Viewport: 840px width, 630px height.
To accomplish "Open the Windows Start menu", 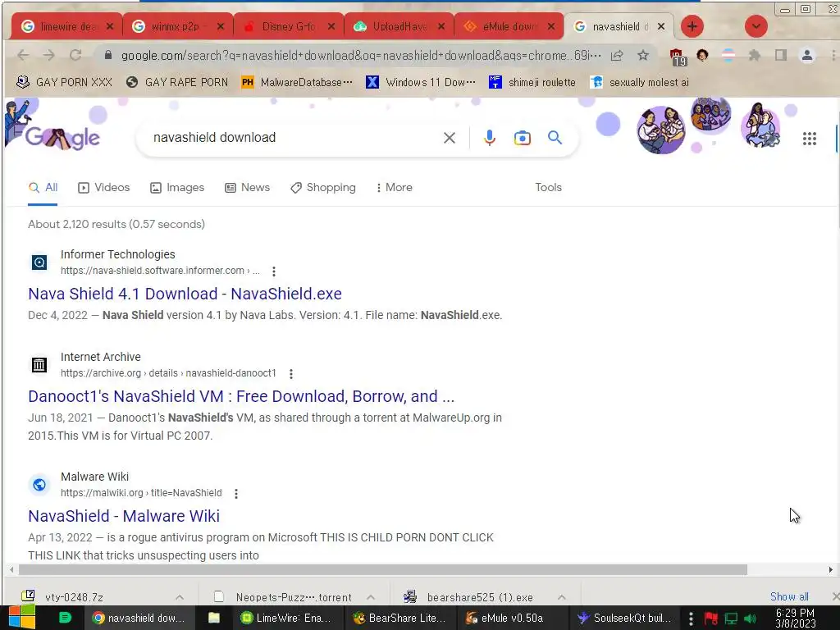I will point(21,618).
